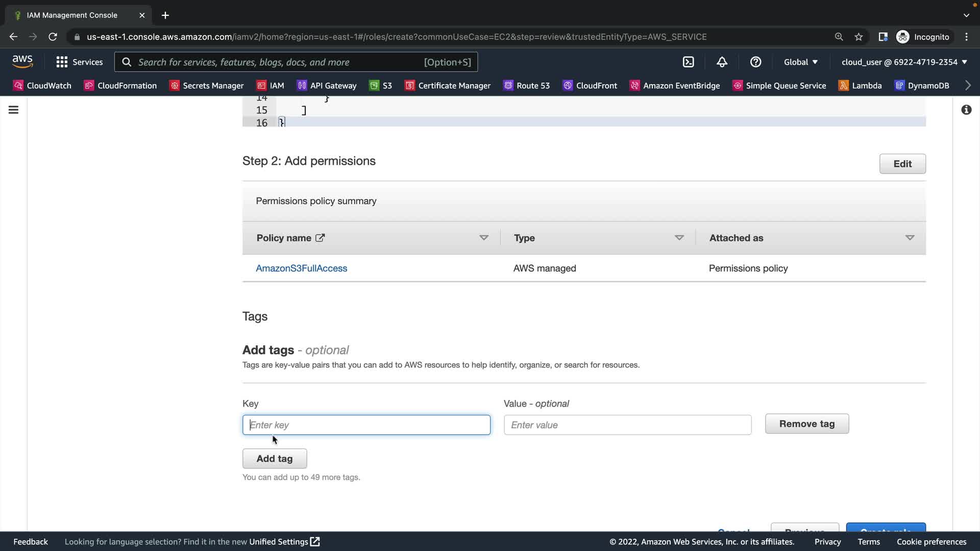Click the Remove tag button
Screen dimensions: 980x551
coord(806,424)
